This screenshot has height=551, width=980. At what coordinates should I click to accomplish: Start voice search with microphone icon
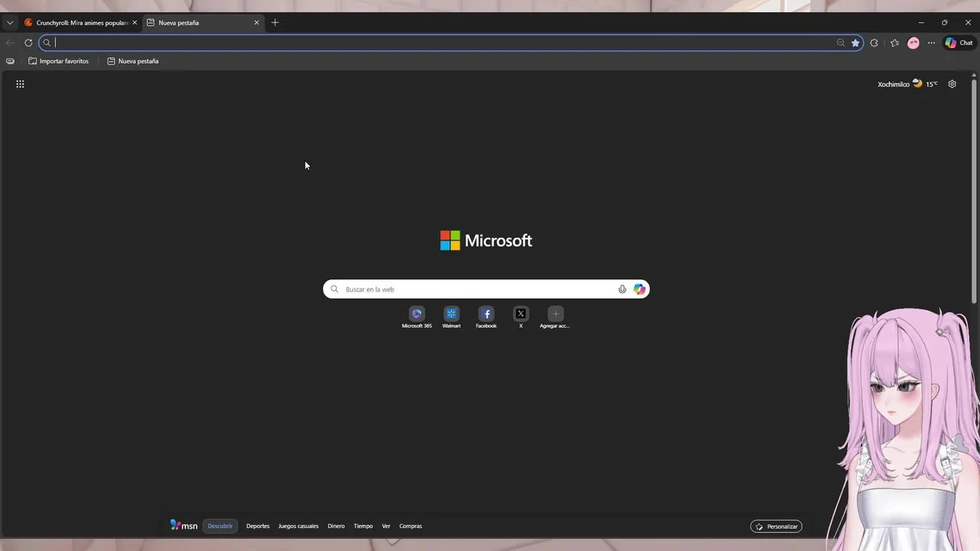[x=622, y=289]
